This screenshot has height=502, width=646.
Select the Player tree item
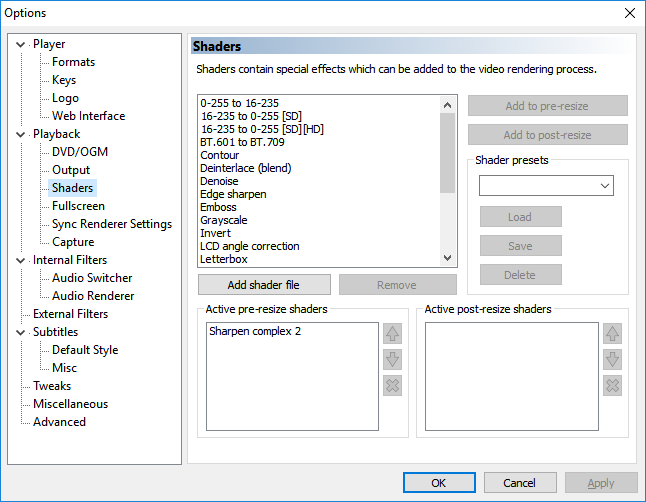[49, 44]
